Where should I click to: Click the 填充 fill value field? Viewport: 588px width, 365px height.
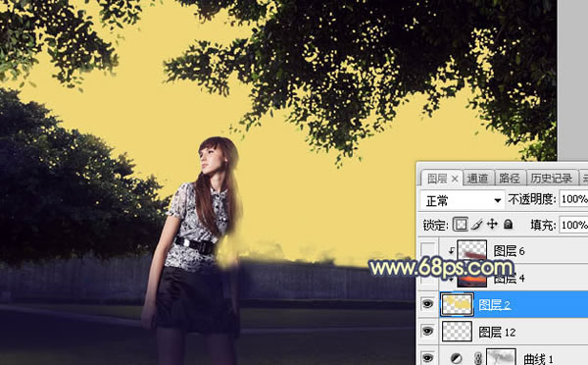coord(573,225)
